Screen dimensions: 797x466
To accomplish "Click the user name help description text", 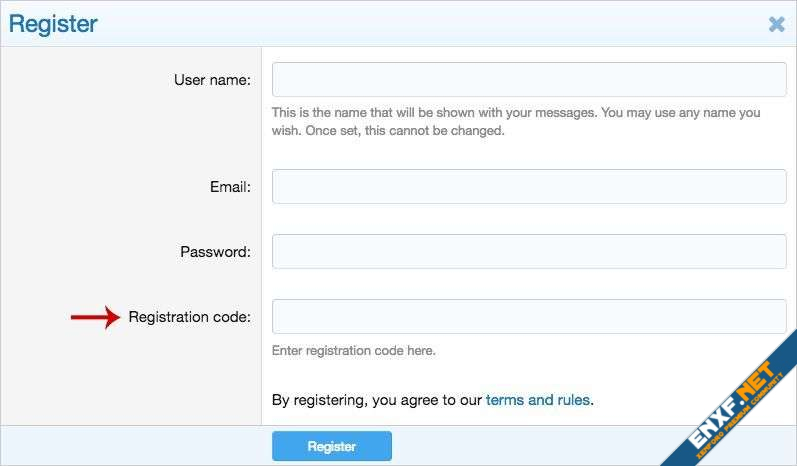I will (515, 113).
